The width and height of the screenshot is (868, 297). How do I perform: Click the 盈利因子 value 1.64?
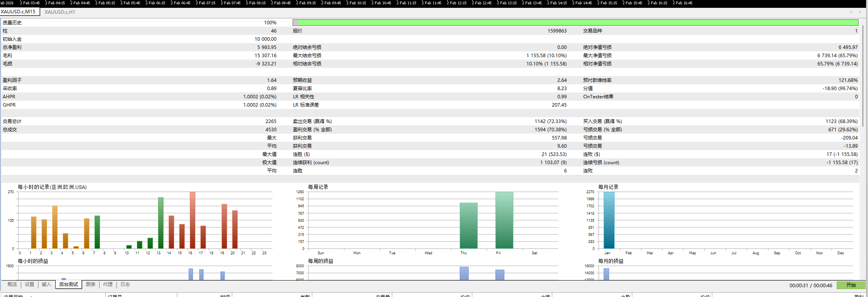[272, 80]
